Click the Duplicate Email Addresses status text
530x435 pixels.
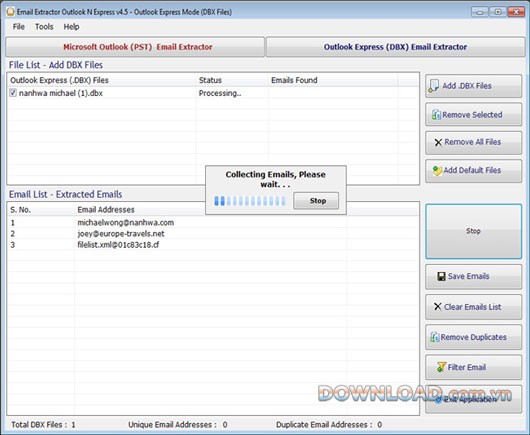[x=329, y=425]
